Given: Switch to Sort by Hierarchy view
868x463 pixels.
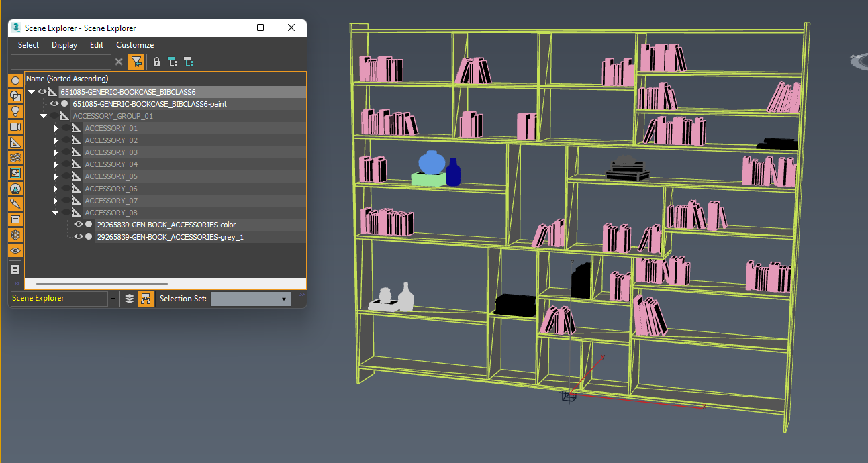Looking at the screenshot, I should (145, 299).
